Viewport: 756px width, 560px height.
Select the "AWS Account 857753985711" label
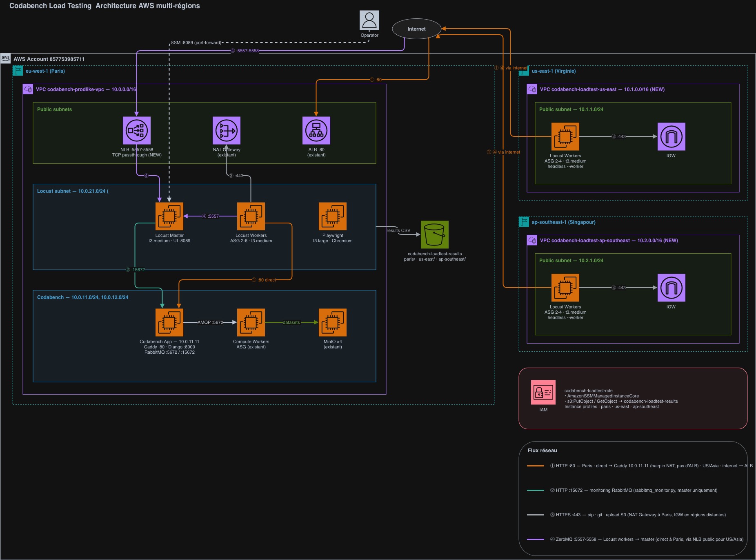click(49, 59)
